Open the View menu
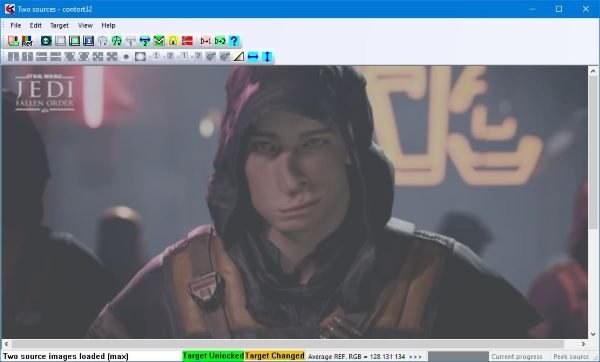Screen dimensions: 600x362 (85, 25)
